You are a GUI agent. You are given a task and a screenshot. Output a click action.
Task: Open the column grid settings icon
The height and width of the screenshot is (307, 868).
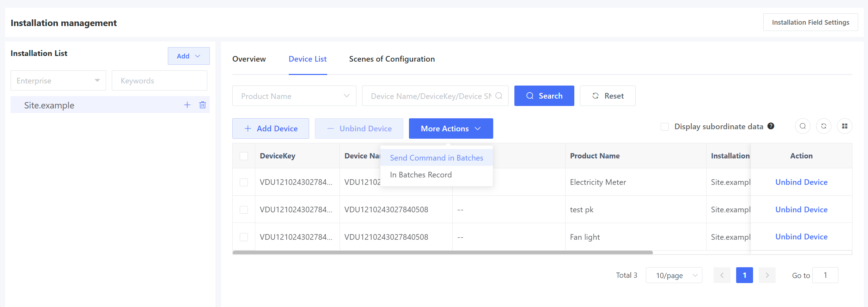coord(844,126)
